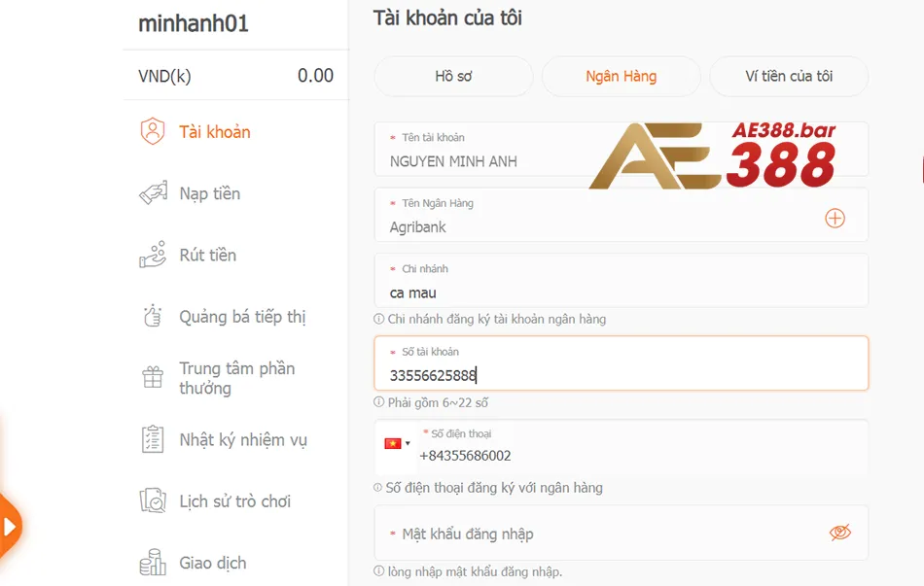The height and width of the screenshot is (586, 924).
Task: Click the Quảng bá tiếp thị thumbs-up icon
Action: point(153,316)
